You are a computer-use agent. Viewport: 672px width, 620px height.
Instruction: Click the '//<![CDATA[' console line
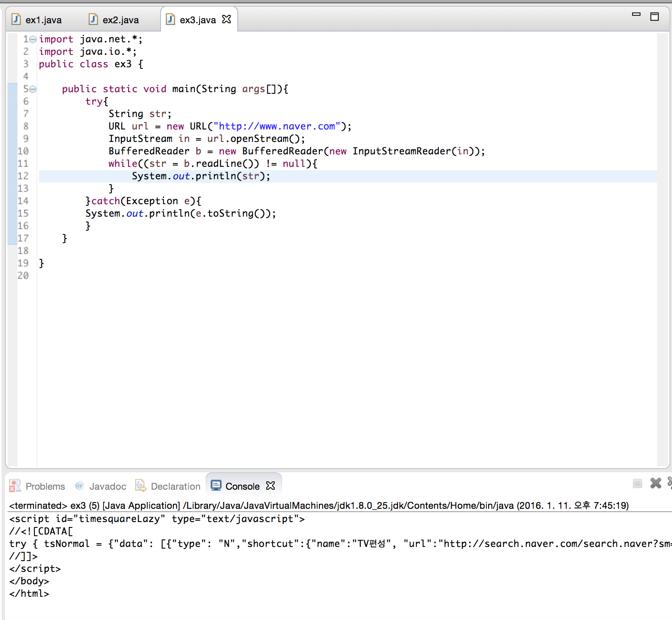pyautogui.click(x=41, y=531)
